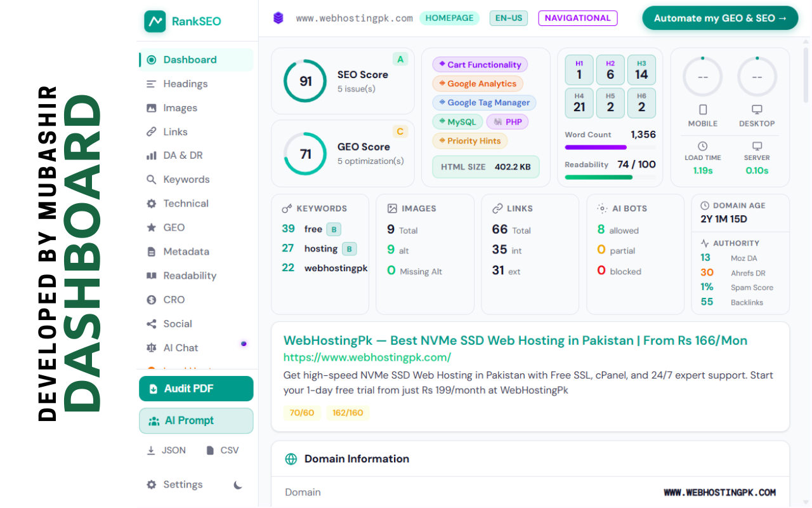This screenshot has height=508, width=812.
Task: Select Keywords in the sidebar navigation
Action: click(196, 180)
